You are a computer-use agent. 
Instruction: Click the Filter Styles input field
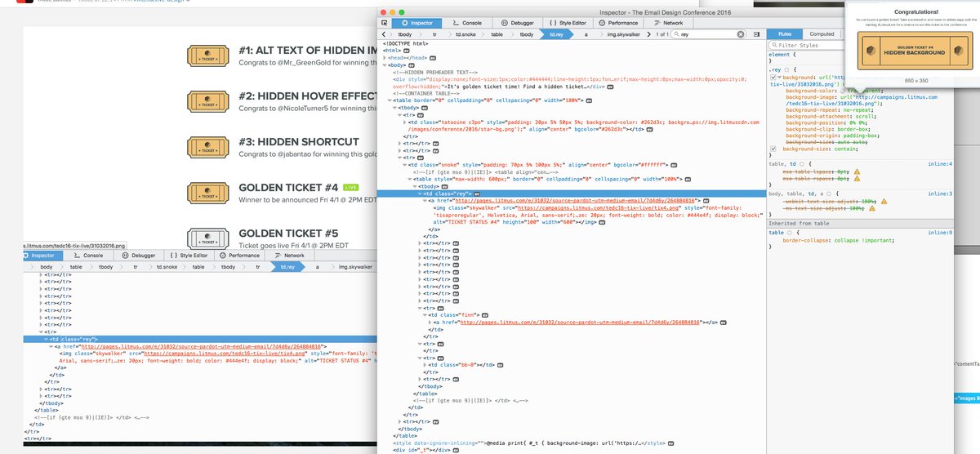tap(808, 46)
